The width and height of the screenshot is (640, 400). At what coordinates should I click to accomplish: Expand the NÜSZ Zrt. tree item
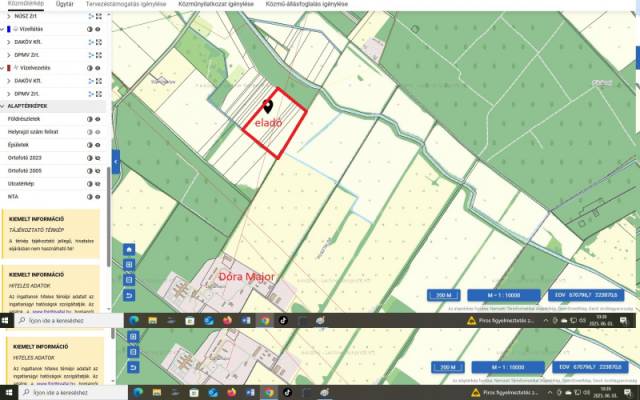click(x=10, y=16)
